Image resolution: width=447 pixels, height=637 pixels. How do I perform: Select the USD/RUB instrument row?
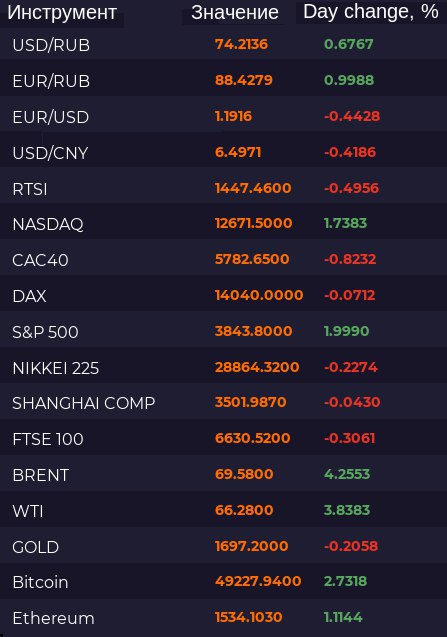[224, 44]
